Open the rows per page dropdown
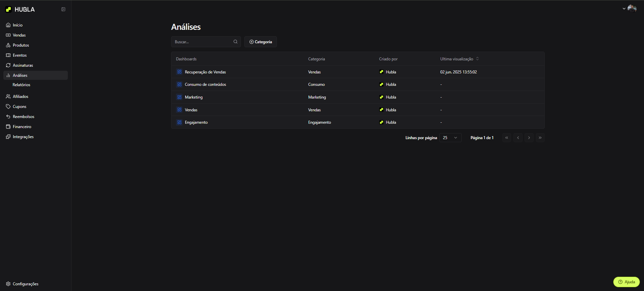Screen dimensions: 644x291 tap(450, 138)
